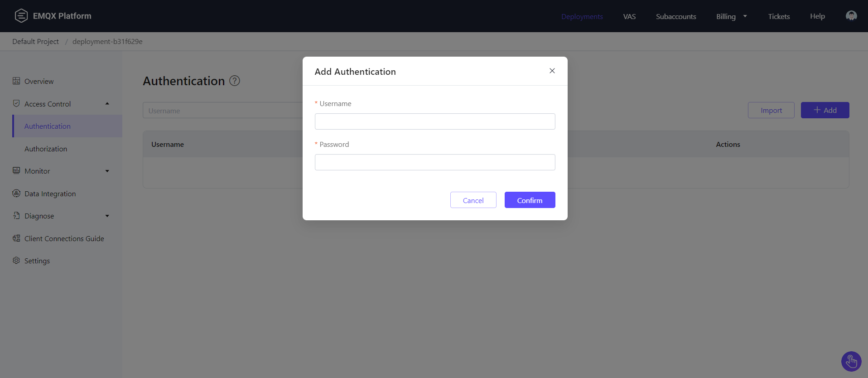This screenshot has height=378, width=868.
Task: Open the Deployments menu item
Action: click(582, 16)
